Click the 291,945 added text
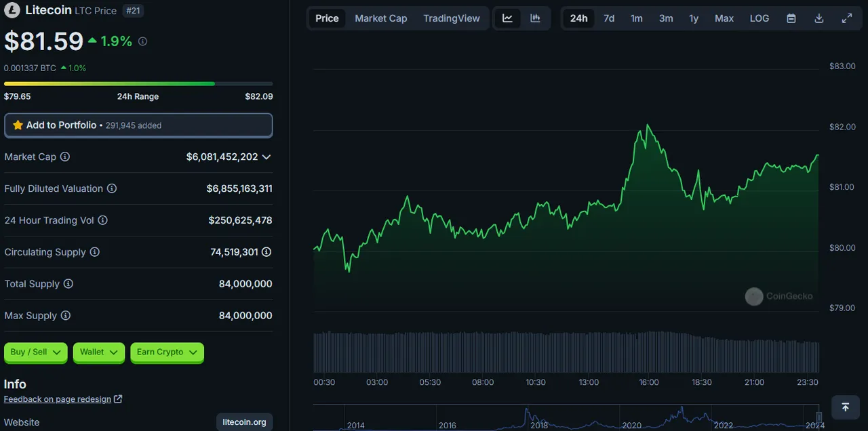This screenshot has width=868, height=431. (x=134, y=125)
